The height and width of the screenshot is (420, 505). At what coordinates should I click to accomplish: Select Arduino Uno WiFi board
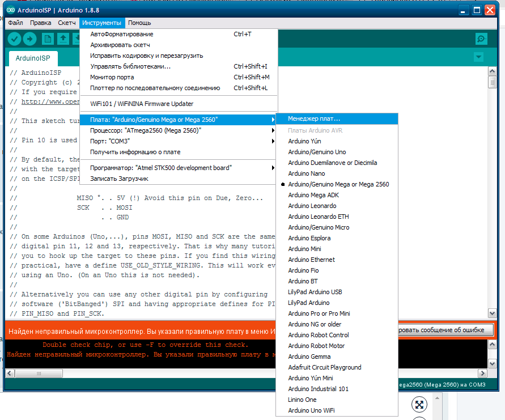pyautogui.click(x=337, y=411)
